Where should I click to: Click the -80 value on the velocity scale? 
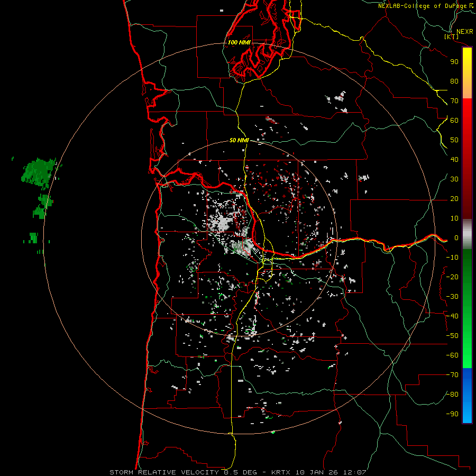(452, 395)
